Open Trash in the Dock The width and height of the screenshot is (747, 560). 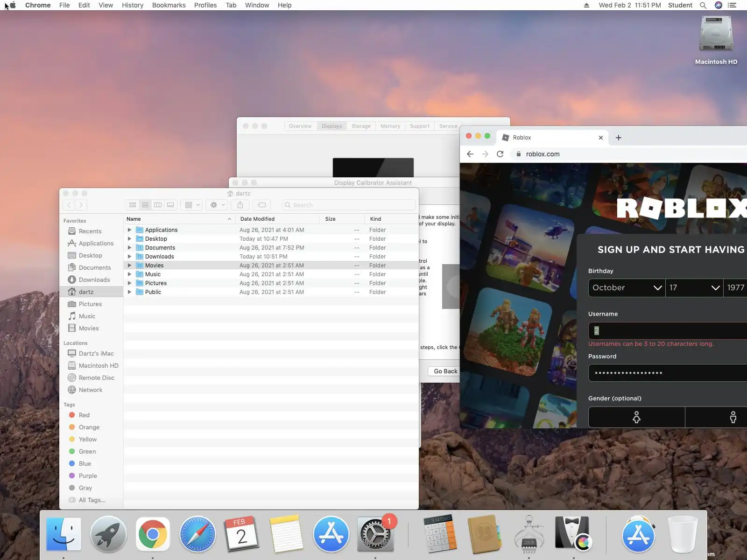pos(683,534)
